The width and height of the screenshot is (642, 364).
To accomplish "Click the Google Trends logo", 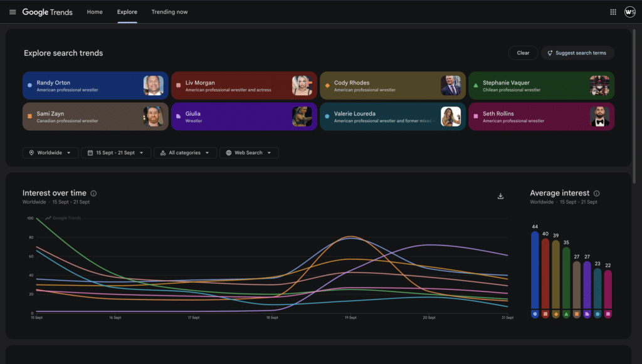I will coord(48,12).
